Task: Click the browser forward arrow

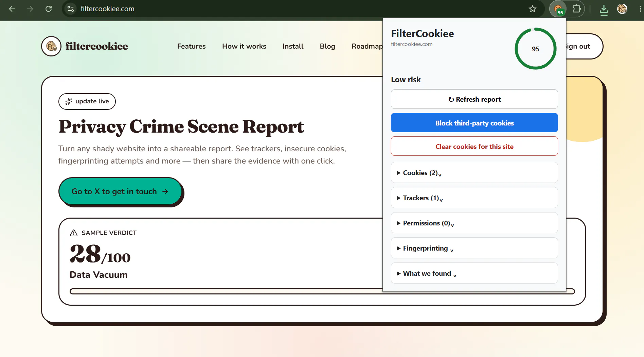Action: 30,9
